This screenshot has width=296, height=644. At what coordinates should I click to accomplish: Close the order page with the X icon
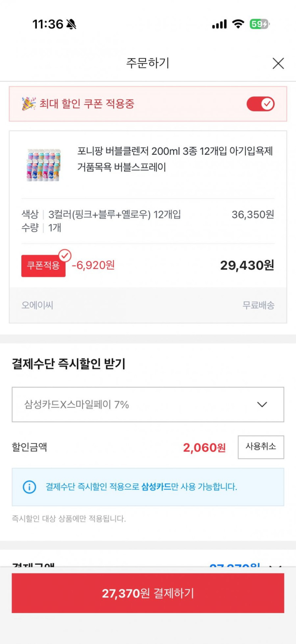[278, 64]
